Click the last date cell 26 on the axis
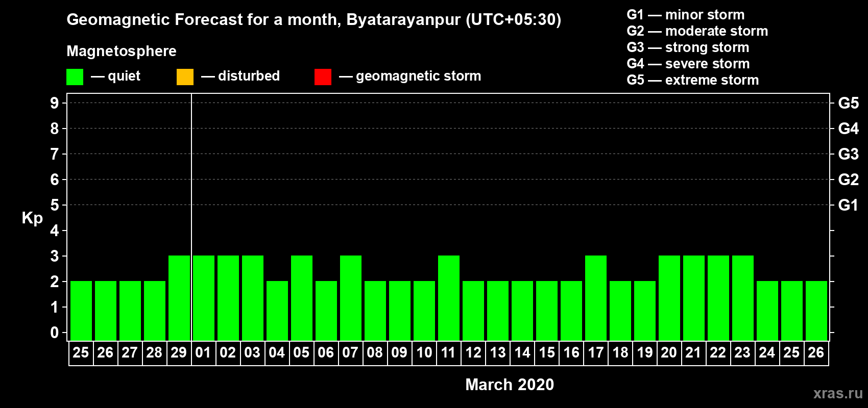The height and width of the screenshot is (408, 868). (816, 353)
